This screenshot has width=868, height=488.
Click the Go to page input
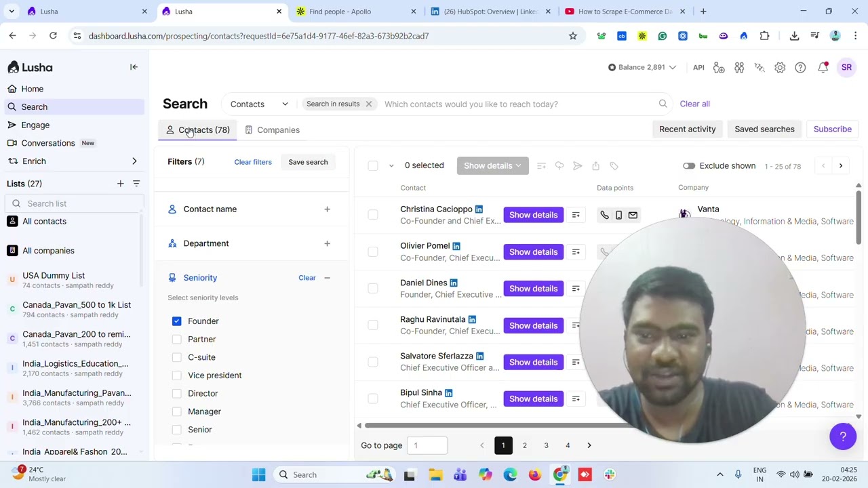[427, 445]
